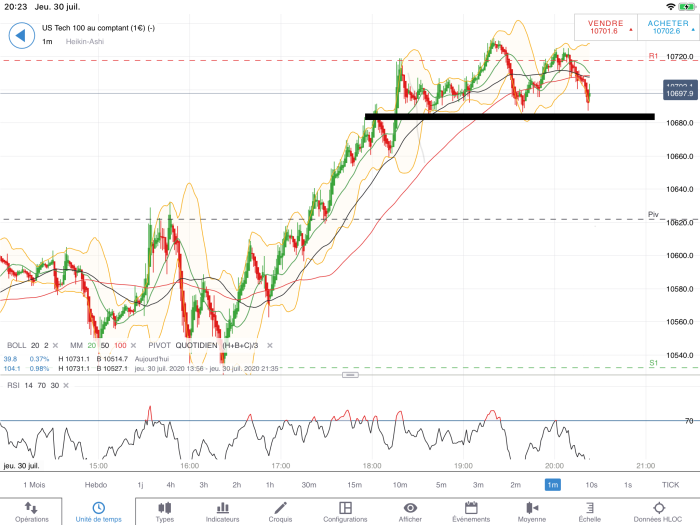The image size is (700, 525).
Task: Click the R1 resistance label
Action: click(653, 56)
